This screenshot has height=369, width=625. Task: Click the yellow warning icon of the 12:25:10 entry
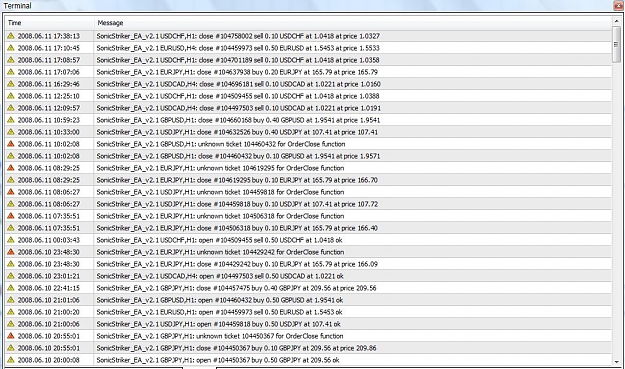click(11, 96)
